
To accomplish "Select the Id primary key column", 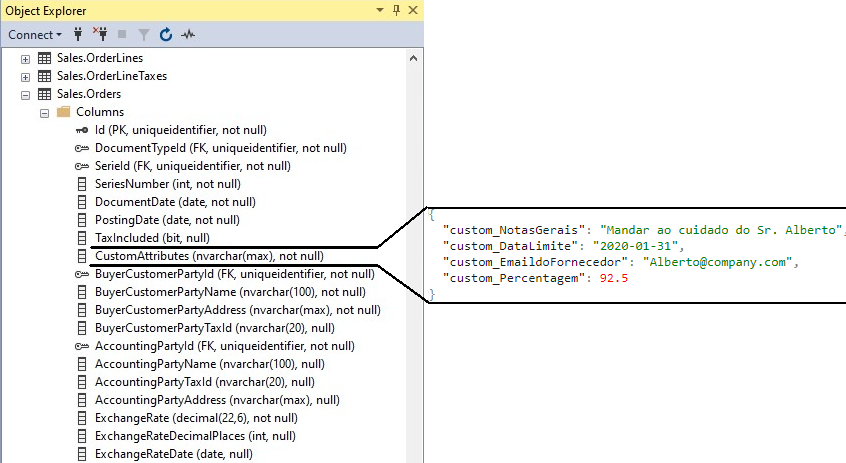I will pyautogui.click(x=181, y=130).
